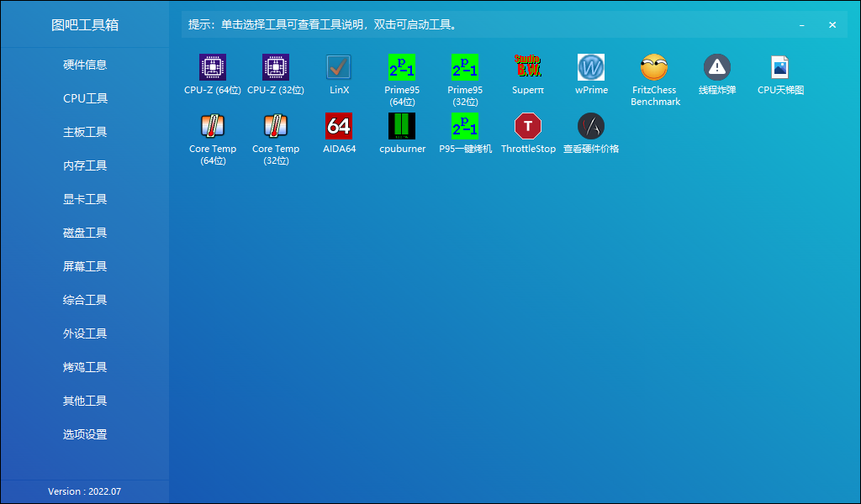Open the 综合工具 category

[85, 300]
